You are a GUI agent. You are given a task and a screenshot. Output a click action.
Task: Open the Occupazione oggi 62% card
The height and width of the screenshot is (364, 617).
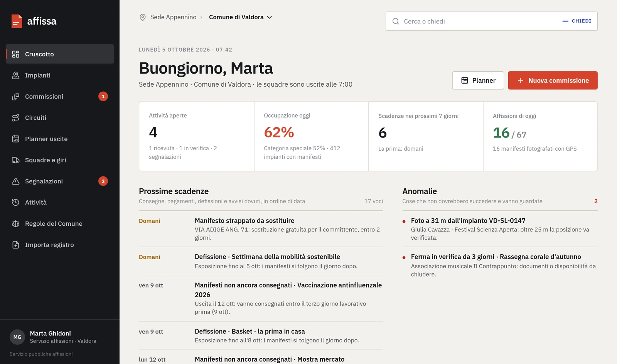[x=311, y=136]
